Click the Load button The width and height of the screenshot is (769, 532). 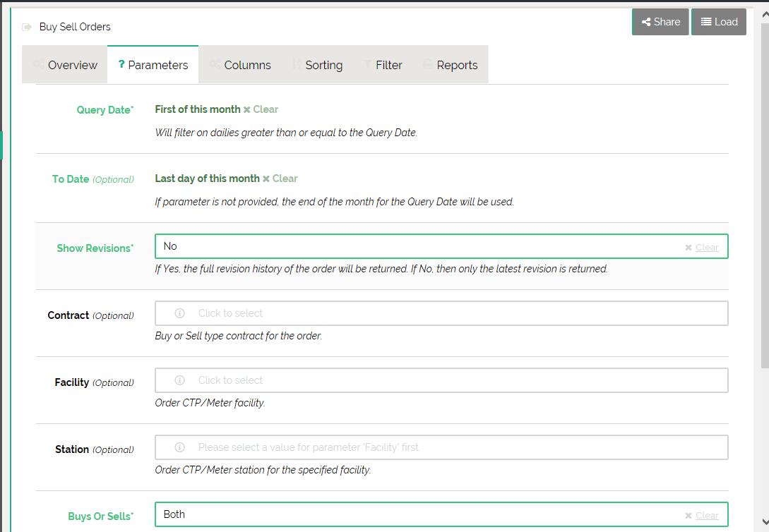pyautogui.click(x=719, y=22)
